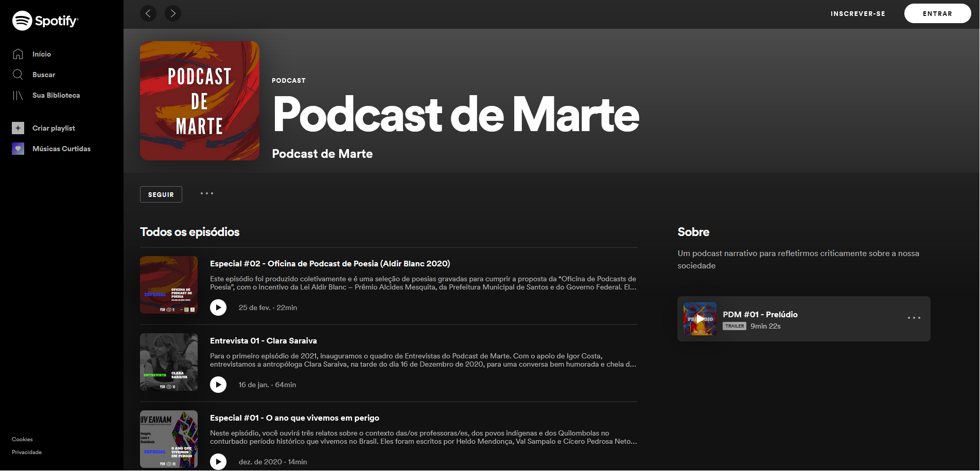Click the Sobre podcast description text

[798, 259]
